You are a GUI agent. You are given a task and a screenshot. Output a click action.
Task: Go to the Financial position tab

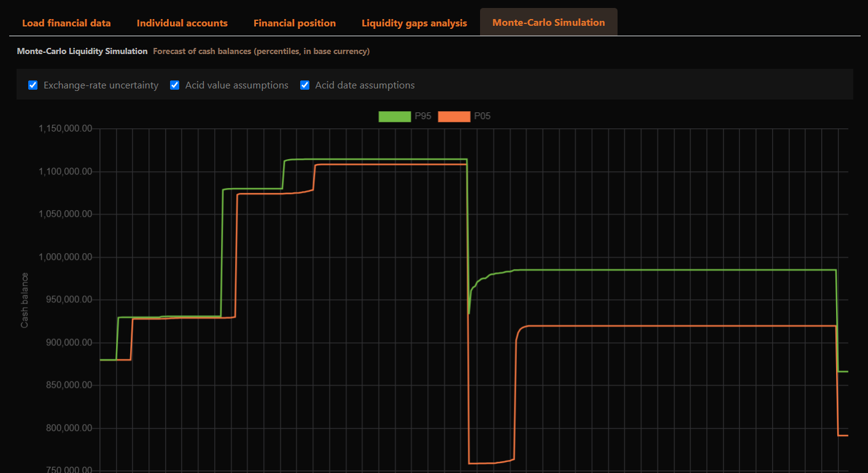point(295,23)
